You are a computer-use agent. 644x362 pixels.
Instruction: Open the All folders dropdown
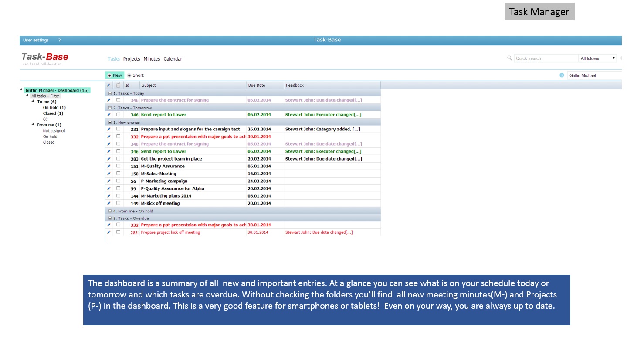[x=598, y=58]
